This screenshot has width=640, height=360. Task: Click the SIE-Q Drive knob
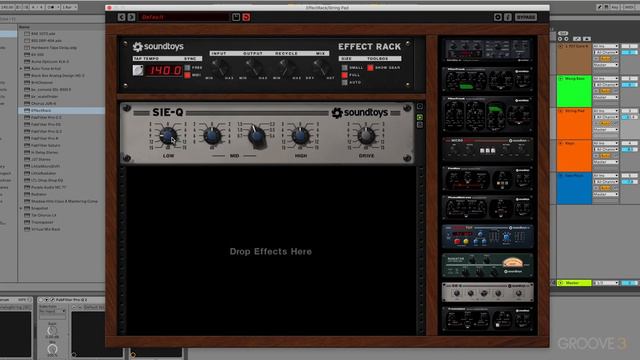coord(366,136)
